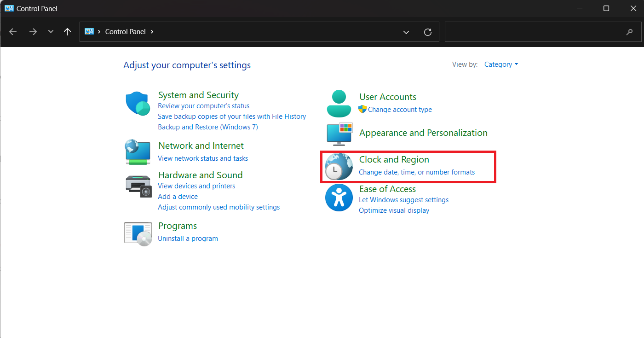
Task: Click Let Windows suggest settings
Action: click(403, 200)
